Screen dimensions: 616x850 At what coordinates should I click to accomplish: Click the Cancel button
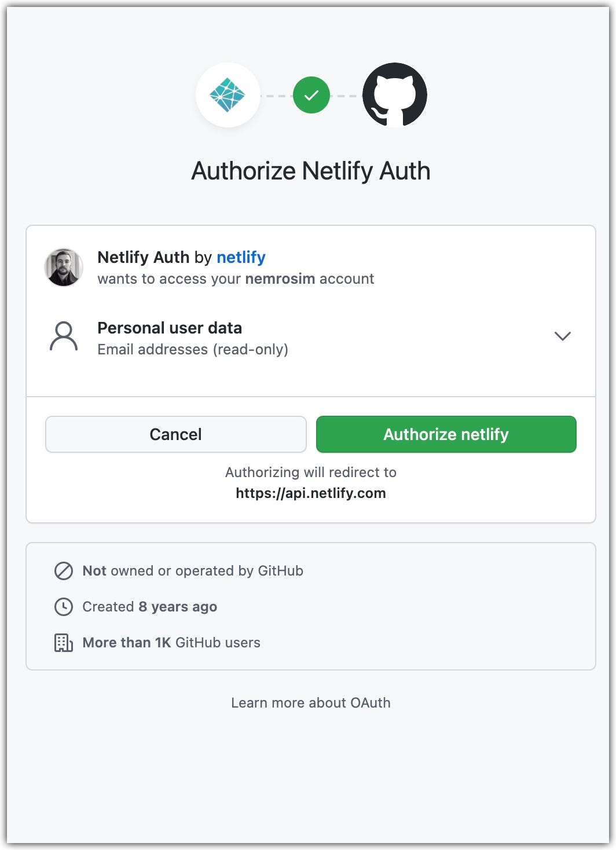click(x=175, y=434)
